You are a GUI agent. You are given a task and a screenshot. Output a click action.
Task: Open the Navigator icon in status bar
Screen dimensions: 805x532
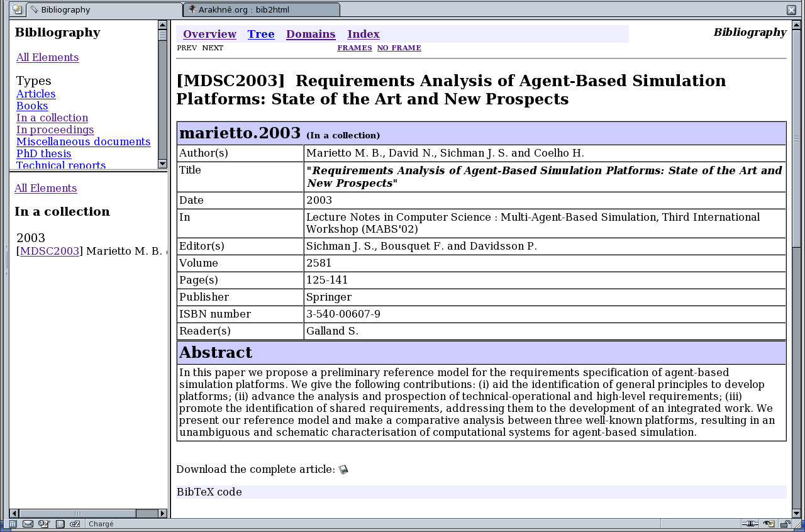point(13,524)
